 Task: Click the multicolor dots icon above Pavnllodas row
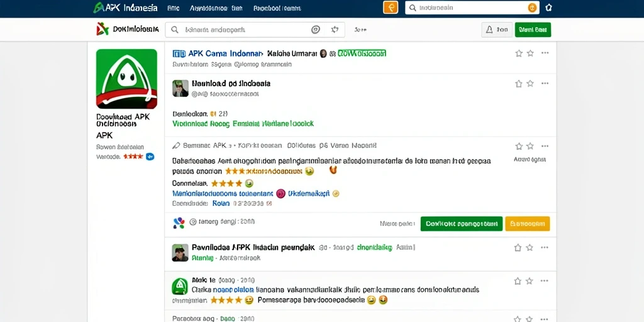[179, 223]
